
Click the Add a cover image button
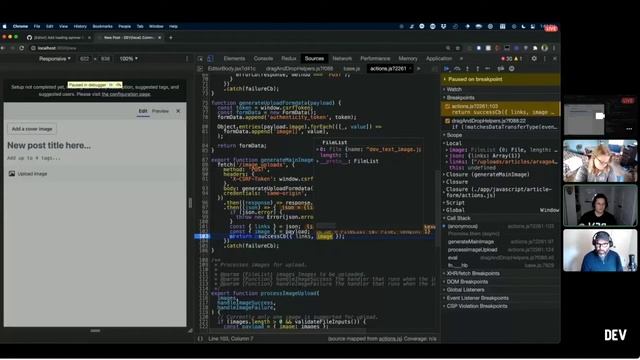[x=32, y=129]
